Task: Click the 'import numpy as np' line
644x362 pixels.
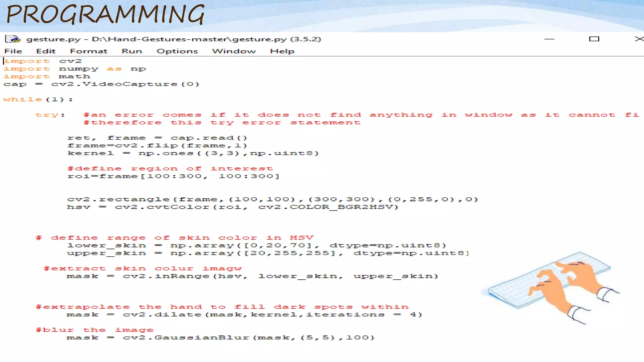Action: [75, 69]
